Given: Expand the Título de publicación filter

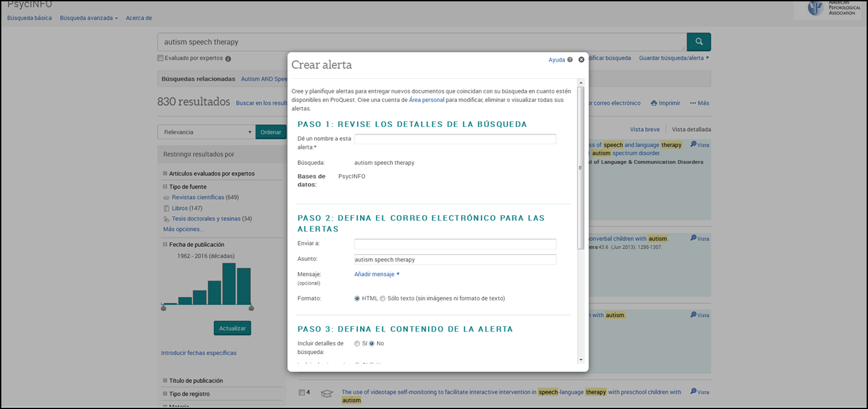Looking at the screenshot, I should click(165, 381).
